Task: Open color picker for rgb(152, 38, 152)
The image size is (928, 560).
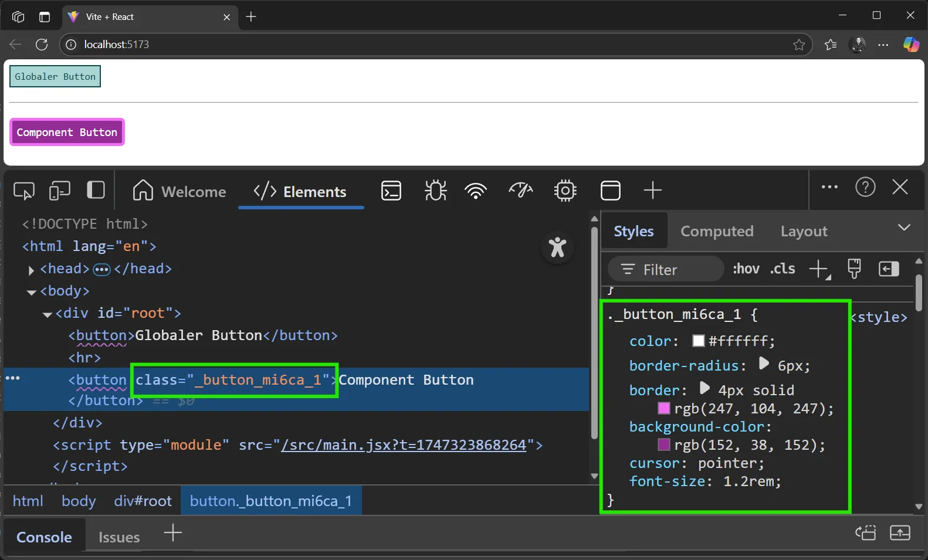Action: point(664,444)
